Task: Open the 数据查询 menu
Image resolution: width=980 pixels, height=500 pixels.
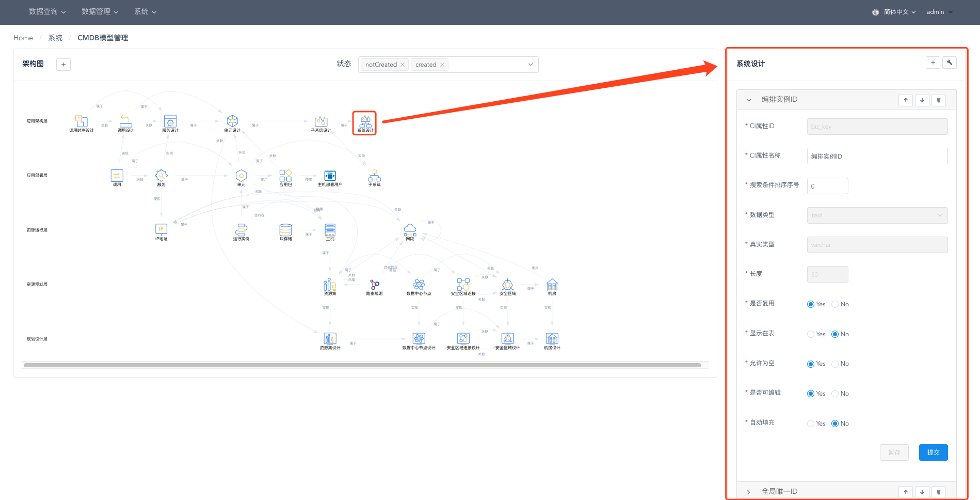Action: (47, 11)
